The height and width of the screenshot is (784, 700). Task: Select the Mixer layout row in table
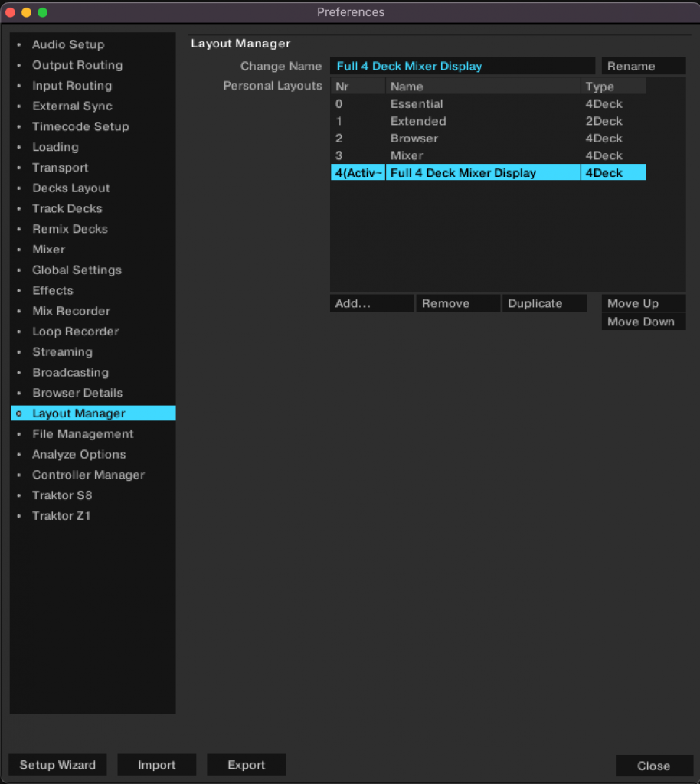(488, 155)
